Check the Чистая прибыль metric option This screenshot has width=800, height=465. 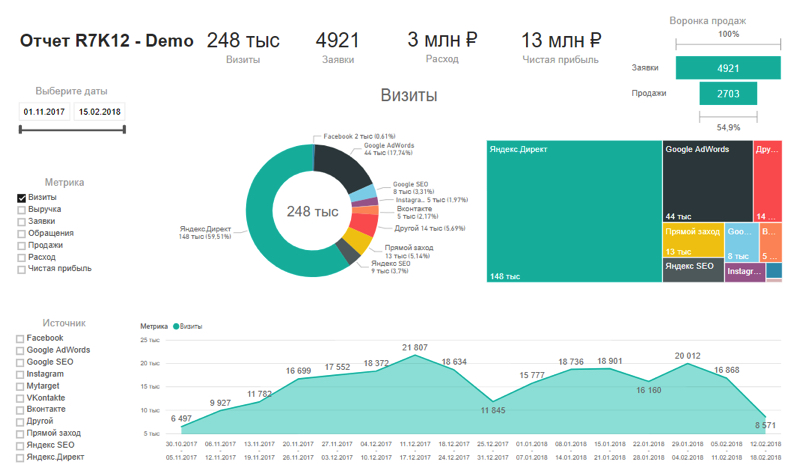coord(22,269)
